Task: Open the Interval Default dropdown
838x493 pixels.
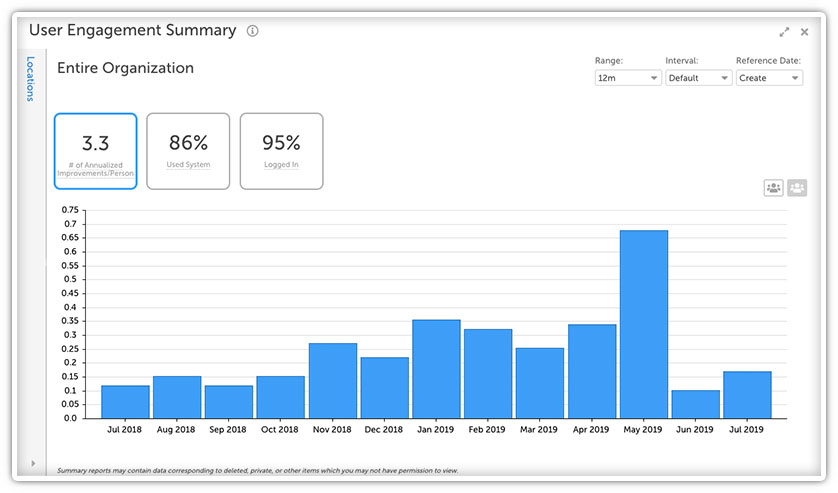Action: point(699,78)
